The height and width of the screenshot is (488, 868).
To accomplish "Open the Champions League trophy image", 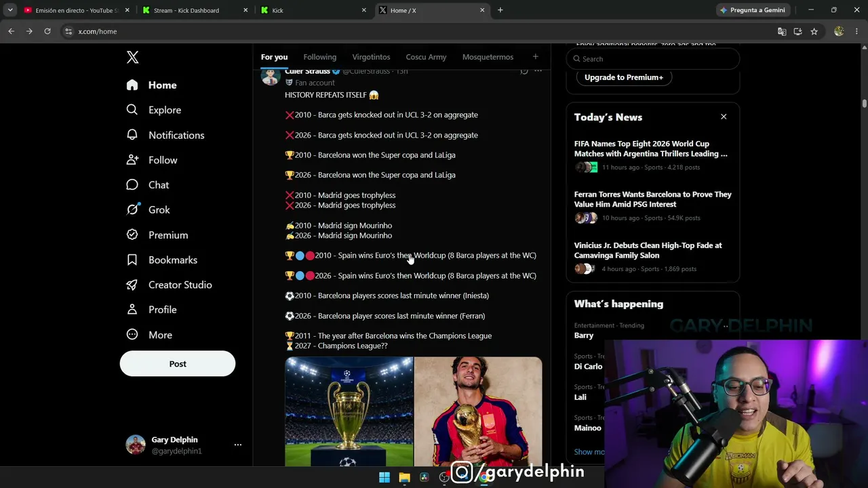I will pyautogui.click(x=349, y=412).
